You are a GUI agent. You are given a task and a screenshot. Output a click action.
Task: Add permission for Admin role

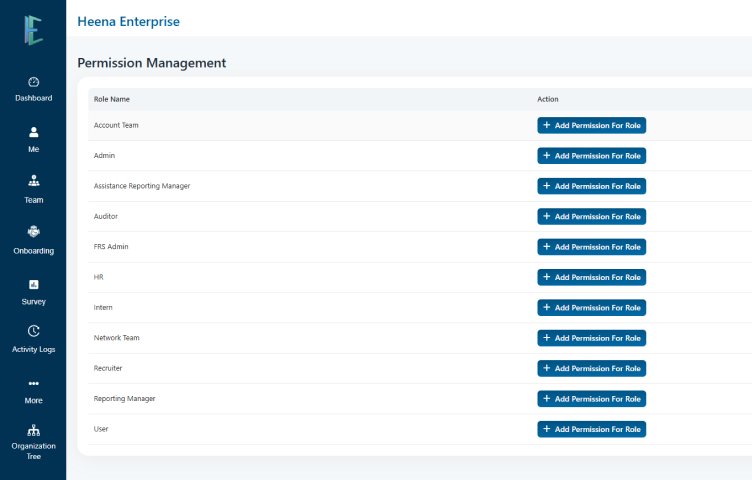click(591, 156)
